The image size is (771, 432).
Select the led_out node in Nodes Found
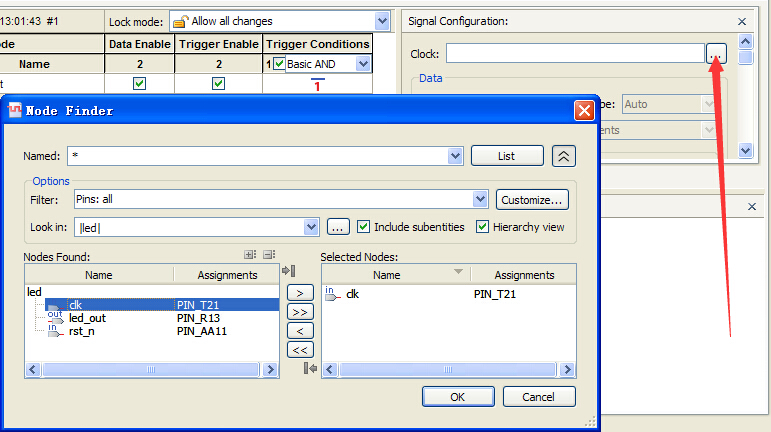point(87,318)
